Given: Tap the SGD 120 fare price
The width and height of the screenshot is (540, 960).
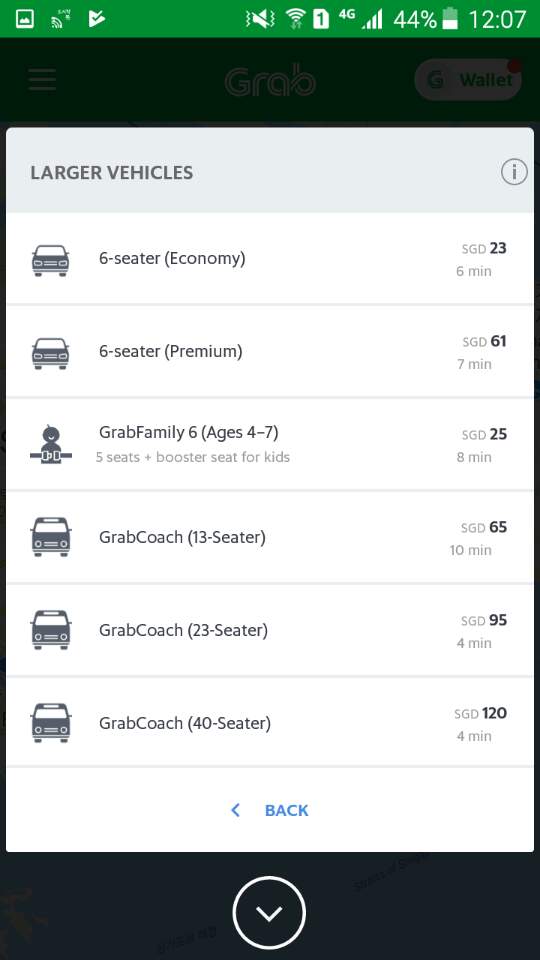Looking at the screenshot, I should pyautogui.click(x=481, y=713).
